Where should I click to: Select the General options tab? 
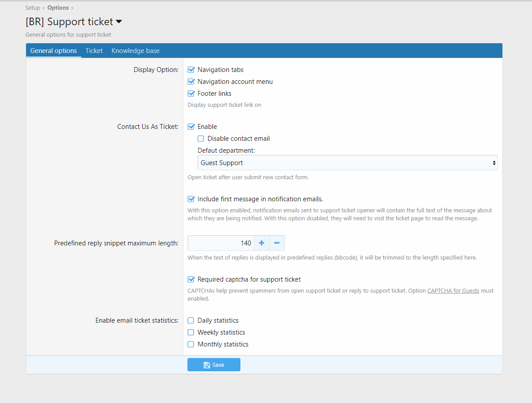point(53,51)
